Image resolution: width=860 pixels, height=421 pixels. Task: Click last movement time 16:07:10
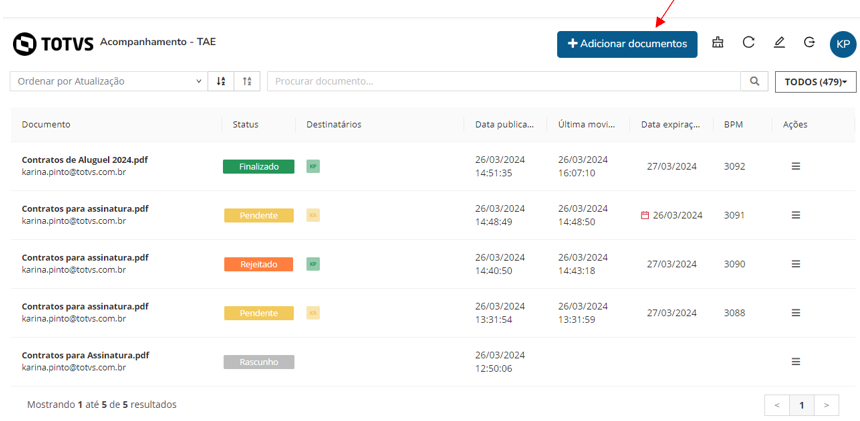pyautogui.click(x=577, y=173)
